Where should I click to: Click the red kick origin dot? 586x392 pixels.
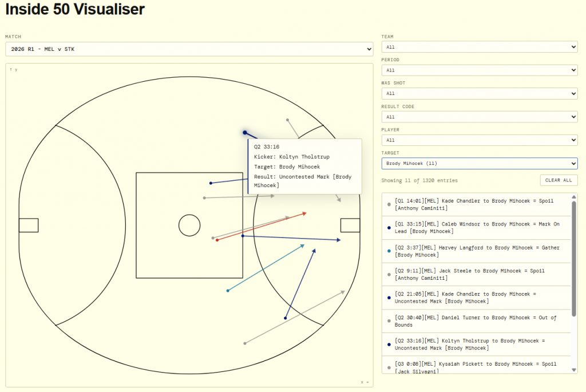click(217, 240)
